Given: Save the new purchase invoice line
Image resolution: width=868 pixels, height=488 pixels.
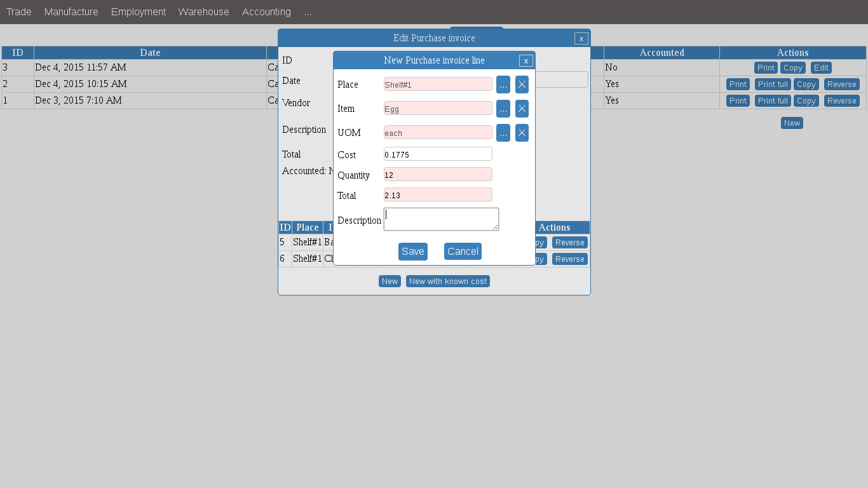Looking at the screenshot, I should (x=412, y=251).
